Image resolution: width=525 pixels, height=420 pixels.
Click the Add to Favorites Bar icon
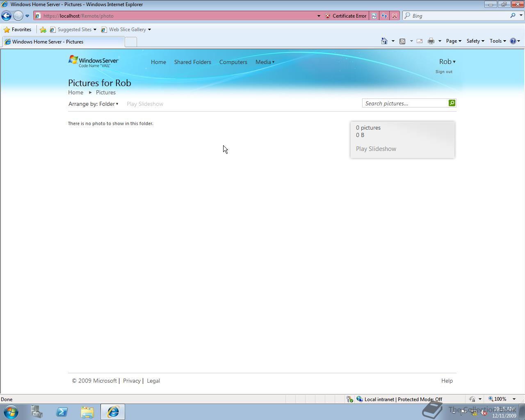[43, 30]
